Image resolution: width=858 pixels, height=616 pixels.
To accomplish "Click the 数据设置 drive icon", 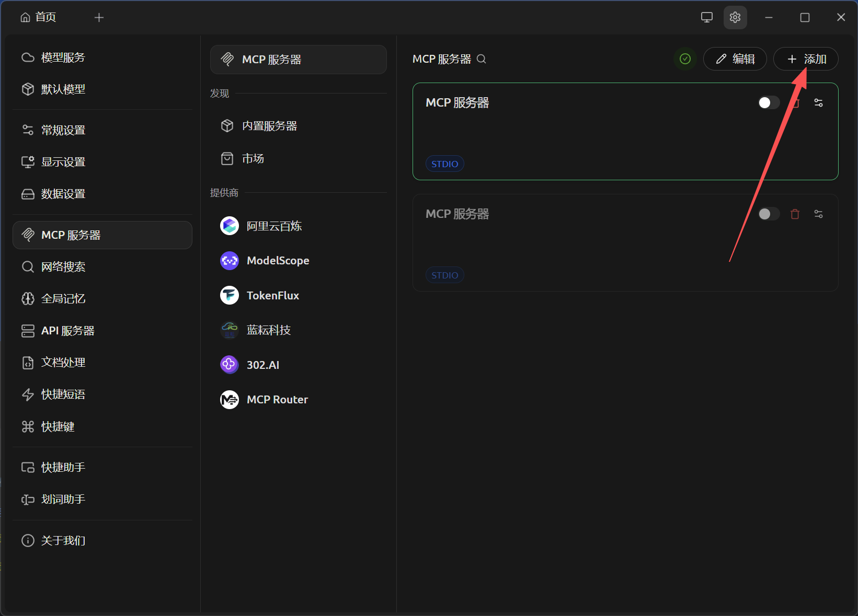I will coord(28,194).
